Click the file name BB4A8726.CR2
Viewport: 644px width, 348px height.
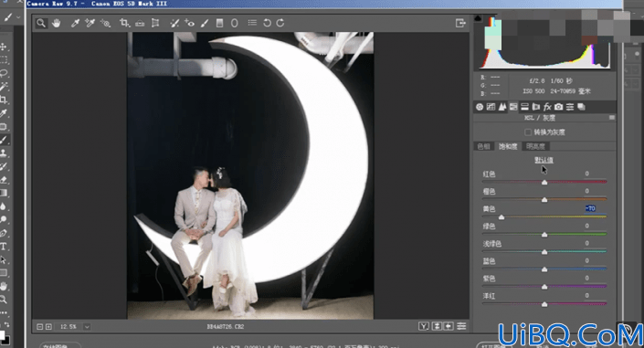(225, 327)
